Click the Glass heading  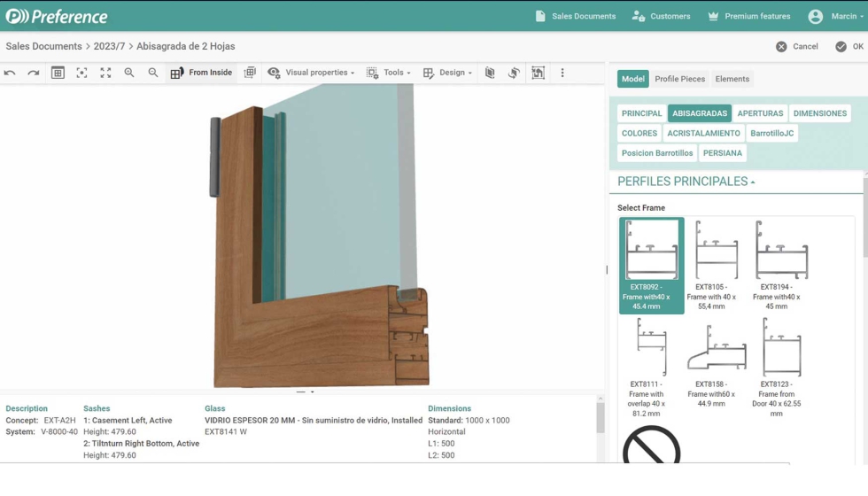[x=214, y=408]
